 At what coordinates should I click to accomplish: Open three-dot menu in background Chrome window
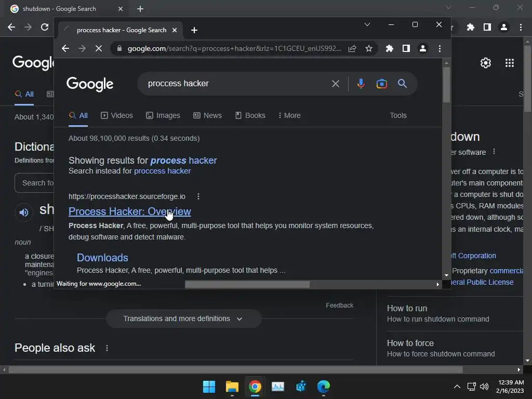(x=521, y=27)
